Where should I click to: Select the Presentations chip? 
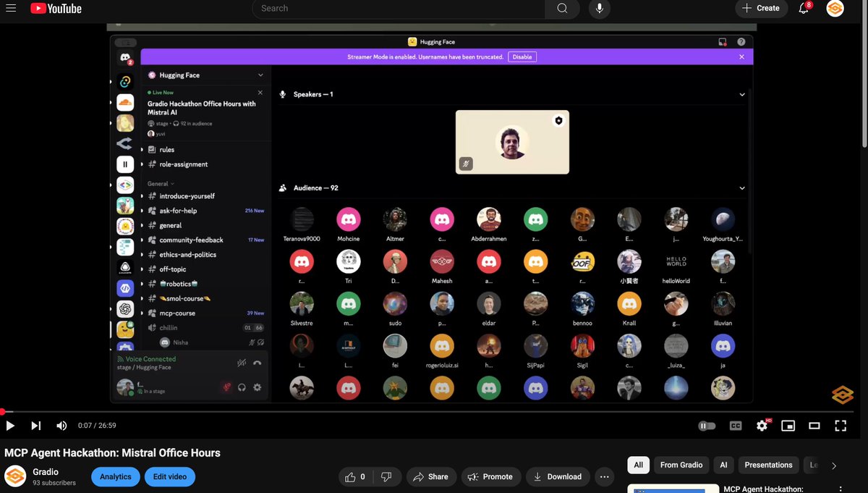coord(768,465)
